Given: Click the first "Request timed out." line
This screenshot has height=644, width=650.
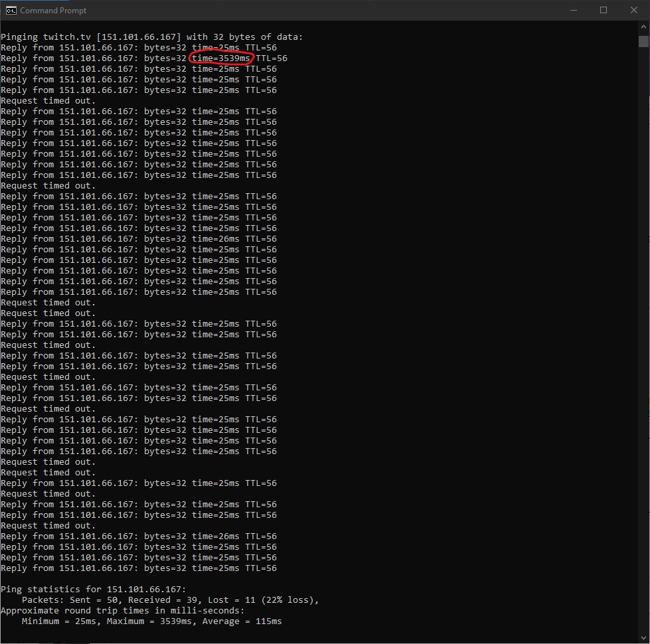Looking at the screenshot, I should pos(48,101).
